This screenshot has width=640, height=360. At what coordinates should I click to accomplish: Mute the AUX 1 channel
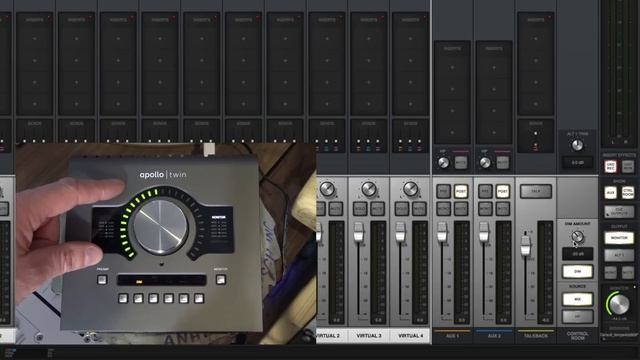coord(461,209)
